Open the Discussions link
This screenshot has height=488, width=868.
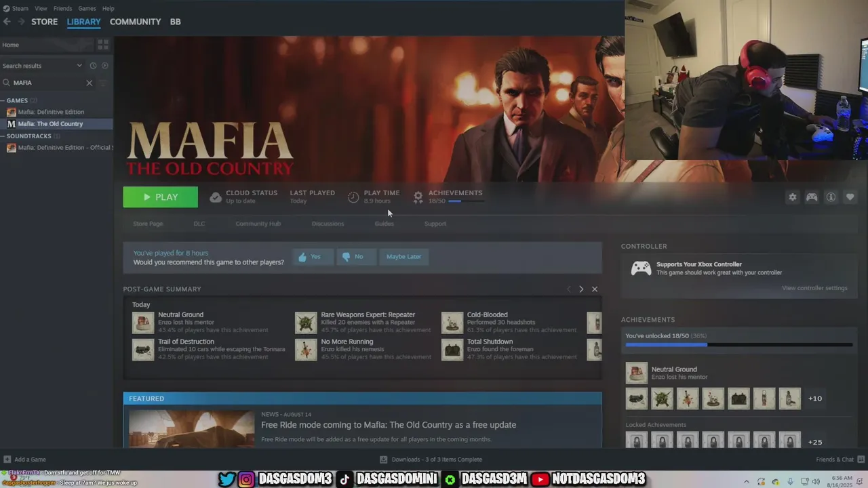click(x=328, y=224)
